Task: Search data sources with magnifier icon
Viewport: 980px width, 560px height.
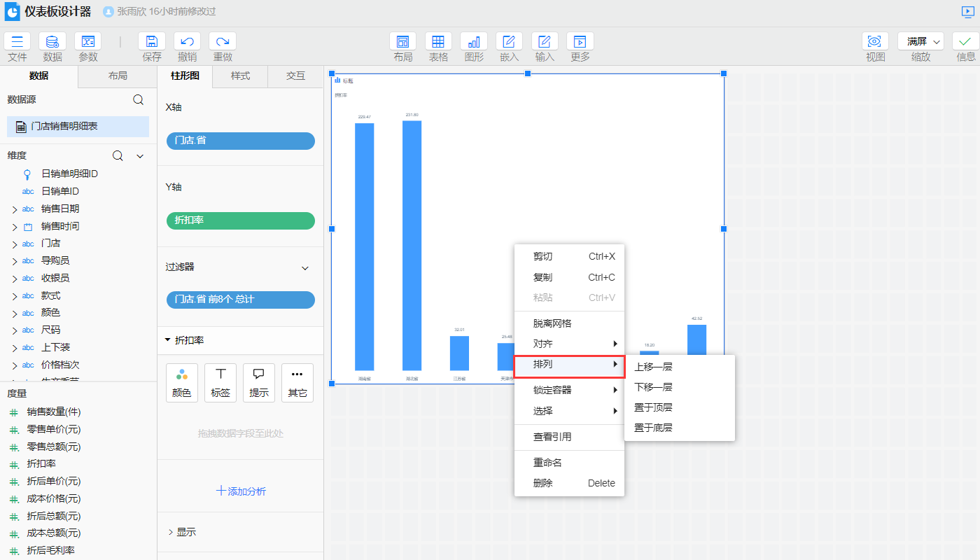Action: [x=139, y=100]
